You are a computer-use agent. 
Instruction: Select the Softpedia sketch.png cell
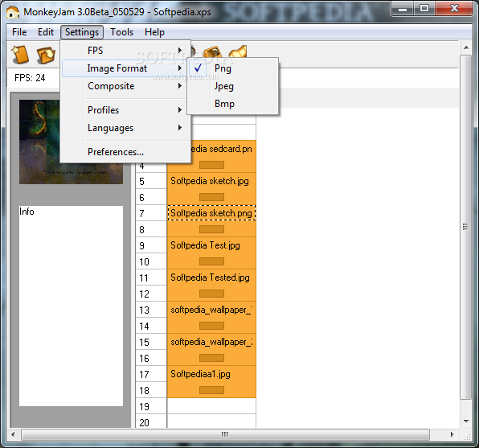tap(211, 213)
